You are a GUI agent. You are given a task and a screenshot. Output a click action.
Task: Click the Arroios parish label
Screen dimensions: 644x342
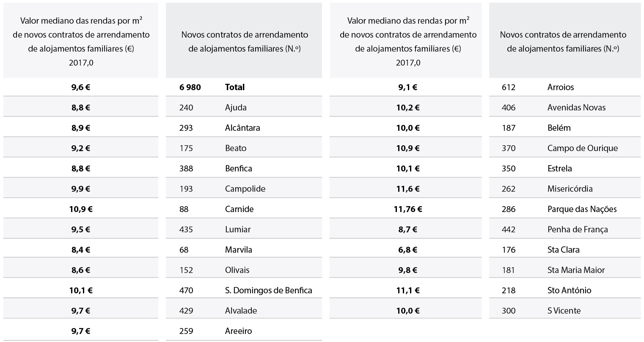tap(561, 87)
